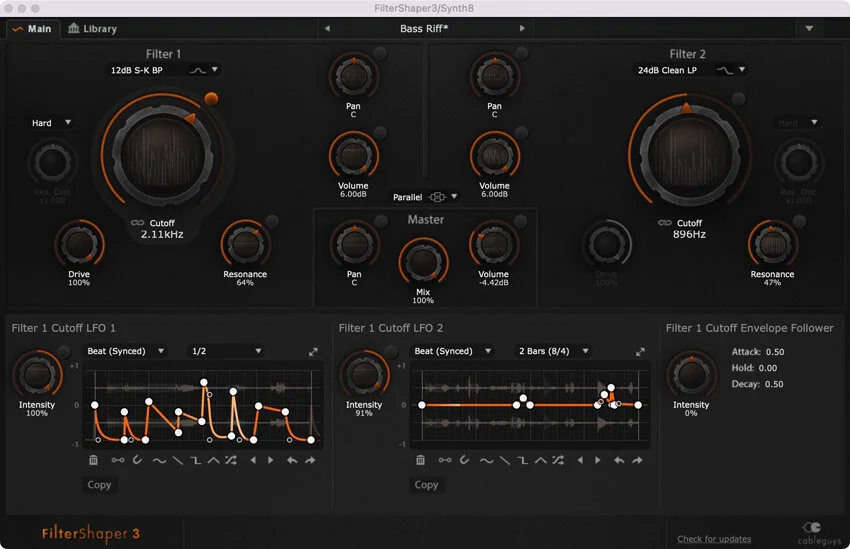Click the LFO 2 link-points icon

tap(445, 460)
